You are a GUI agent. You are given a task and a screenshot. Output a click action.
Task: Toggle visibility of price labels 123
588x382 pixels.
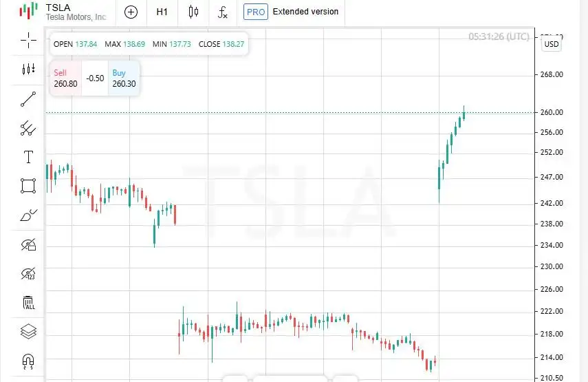[x=28, y=273]
